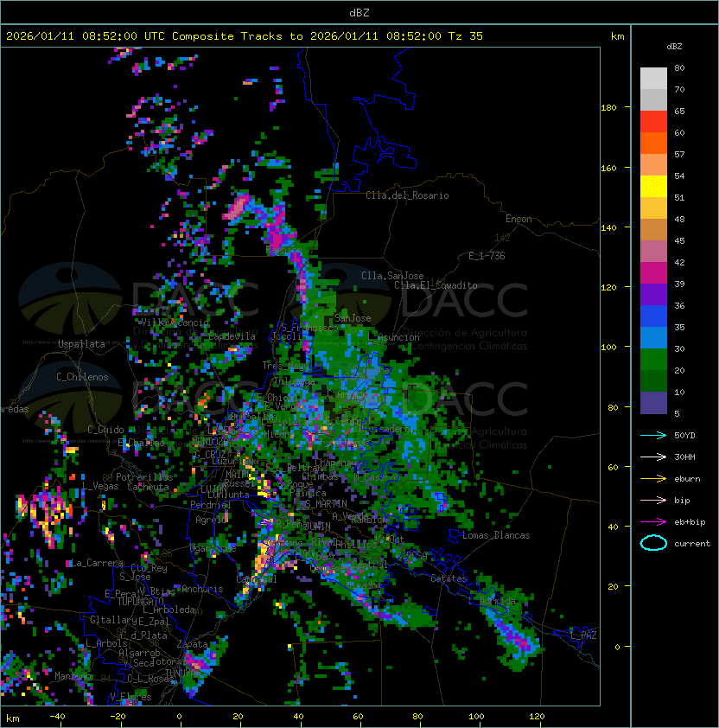
Task: Click the Potrerillos map label
Action: pyautogui.click(x=144, y=477)
